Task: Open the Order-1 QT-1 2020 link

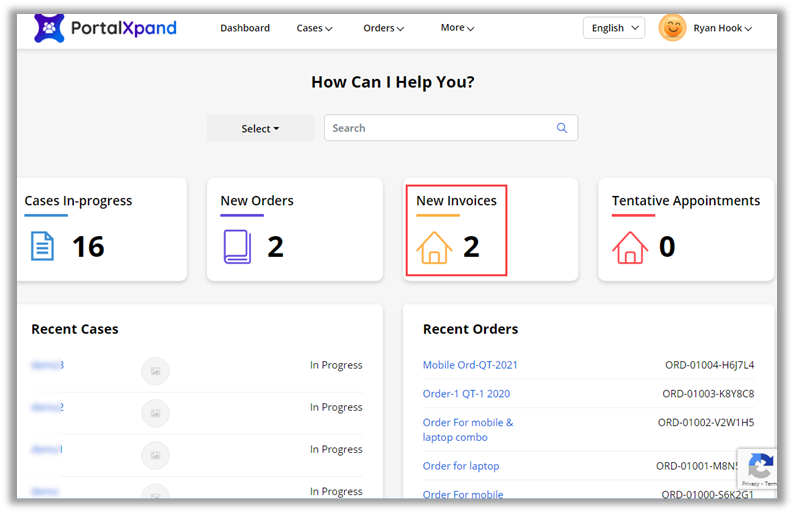Action: point(466,393)
